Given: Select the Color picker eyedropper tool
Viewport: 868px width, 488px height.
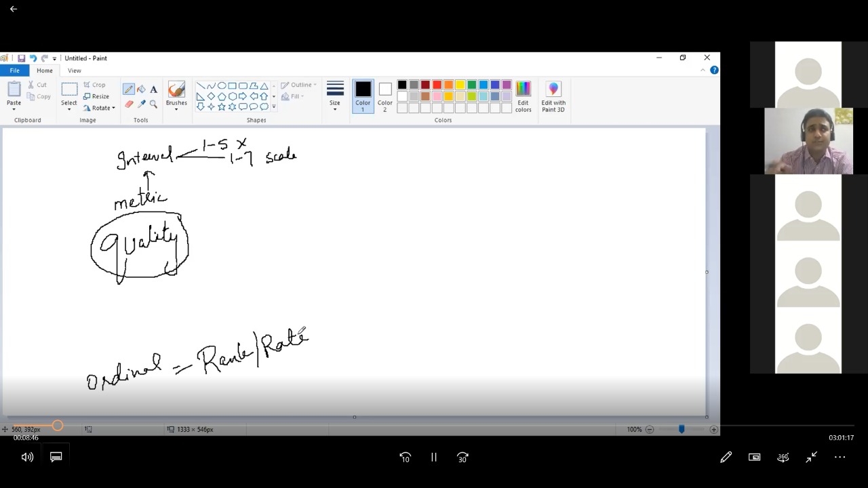Looking at the screenshot, I should click(x=141, y=104).
